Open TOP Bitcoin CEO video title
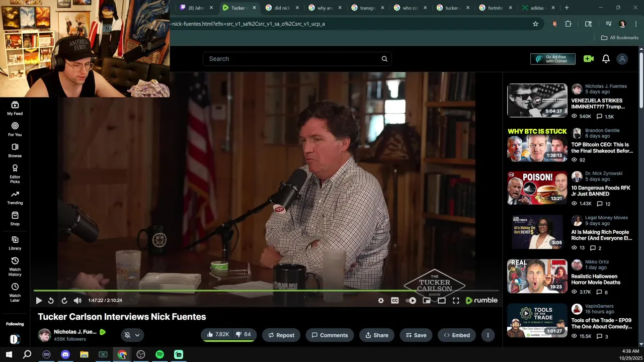Screen dimensions: 644x362 (x=602, y=148)
